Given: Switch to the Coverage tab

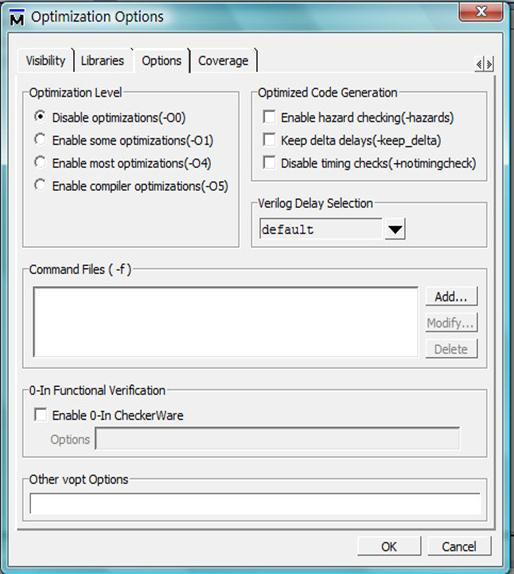Looking at the screenshot, I should click(223, 60).
